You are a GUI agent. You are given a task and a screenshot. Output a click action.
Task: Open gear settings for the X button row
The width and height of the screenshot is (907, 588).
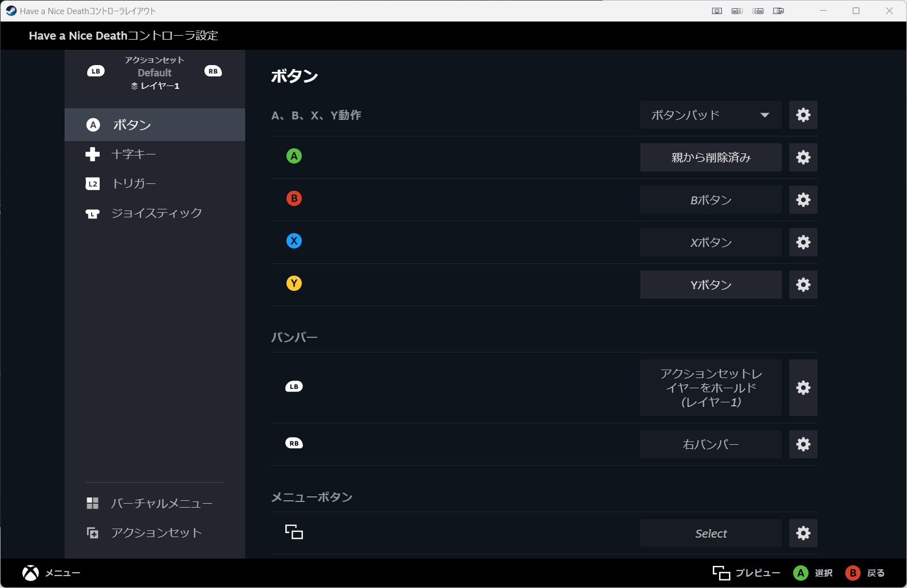803,242
